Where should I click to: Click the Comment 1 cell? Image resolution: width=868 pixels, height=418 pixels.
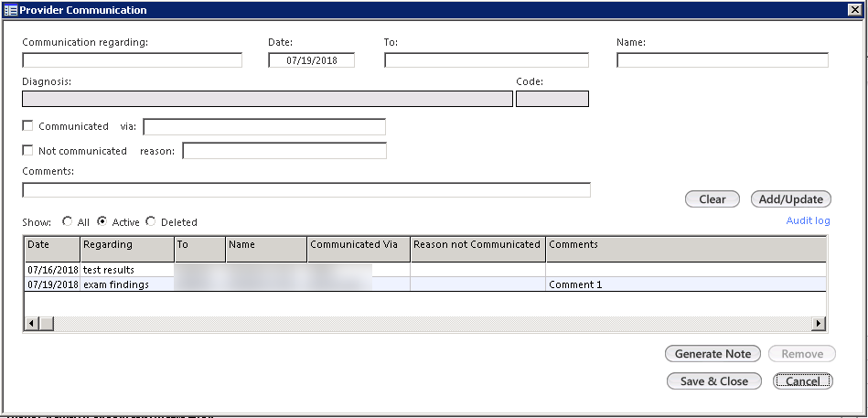686,284
